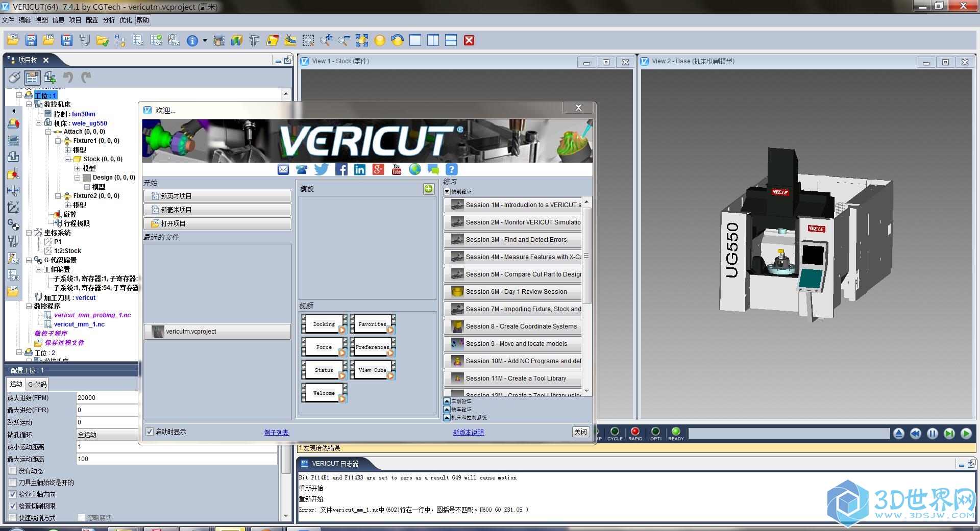Open the 帮助 menu

tap(143, 20)
